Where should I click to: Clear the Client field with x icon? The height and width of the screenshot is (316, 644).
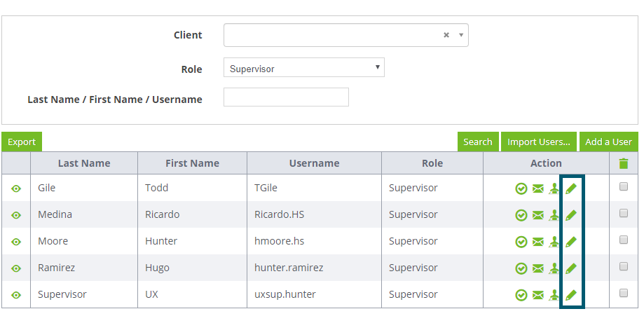click(x=446, y=35)
